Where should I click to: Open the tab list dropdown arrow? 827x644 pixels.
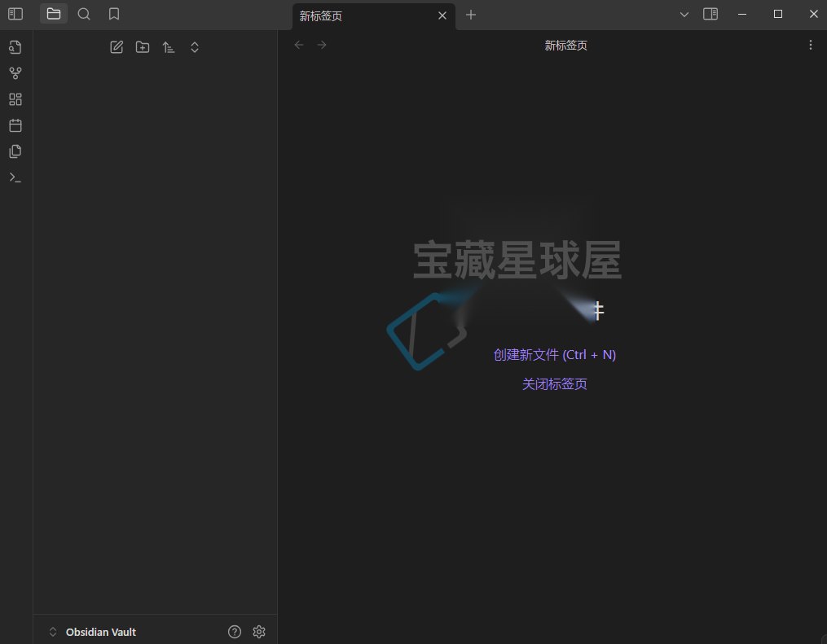pyautogui.click(x=684, y=14)
